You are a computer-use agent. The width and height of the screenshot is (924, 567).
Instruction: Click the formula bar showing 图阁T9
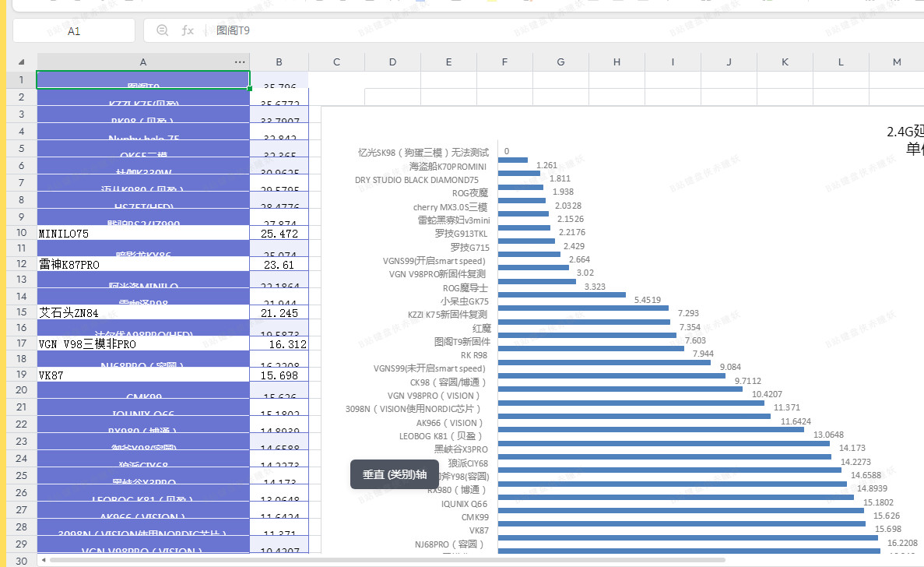(534, 30)
